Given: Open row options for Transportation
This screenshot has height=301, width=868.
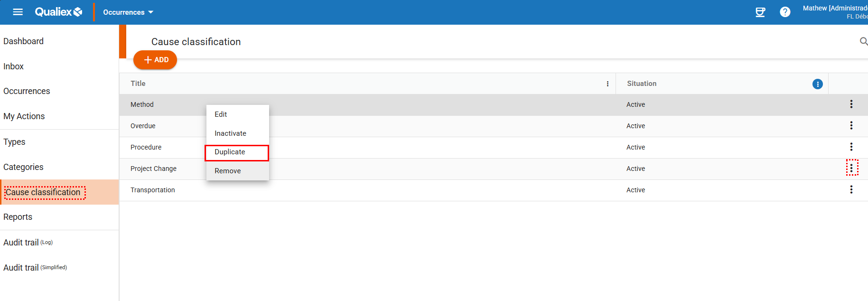Looking at the screenshot, I should point(851,189).
